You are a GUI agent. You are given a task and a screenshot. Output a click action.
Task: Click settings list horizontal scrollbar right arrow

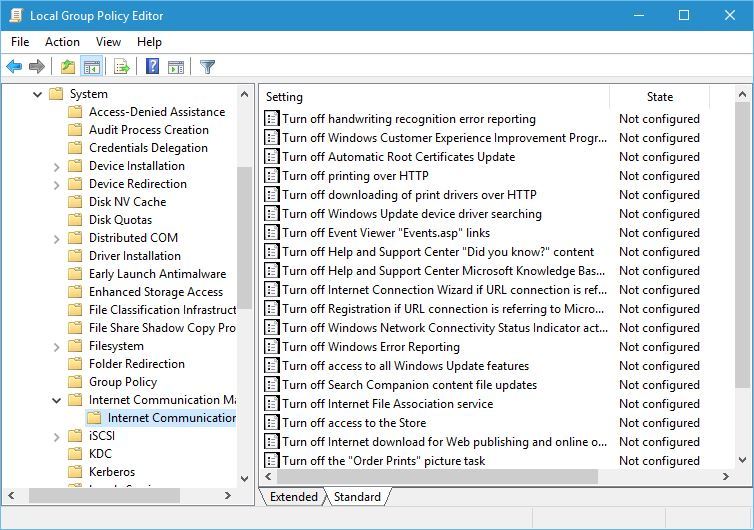(726, 477)
